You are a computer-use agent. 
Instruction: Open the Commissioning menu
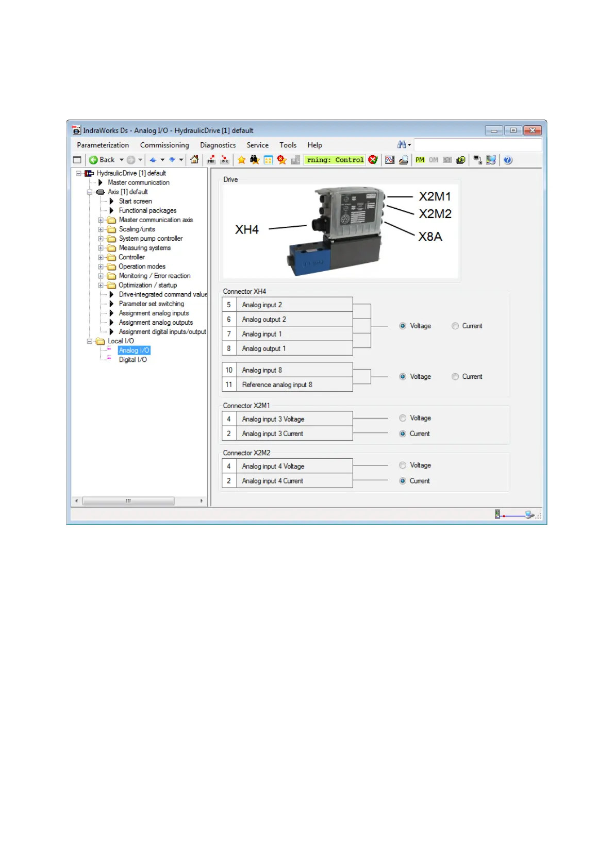(164, 145)
